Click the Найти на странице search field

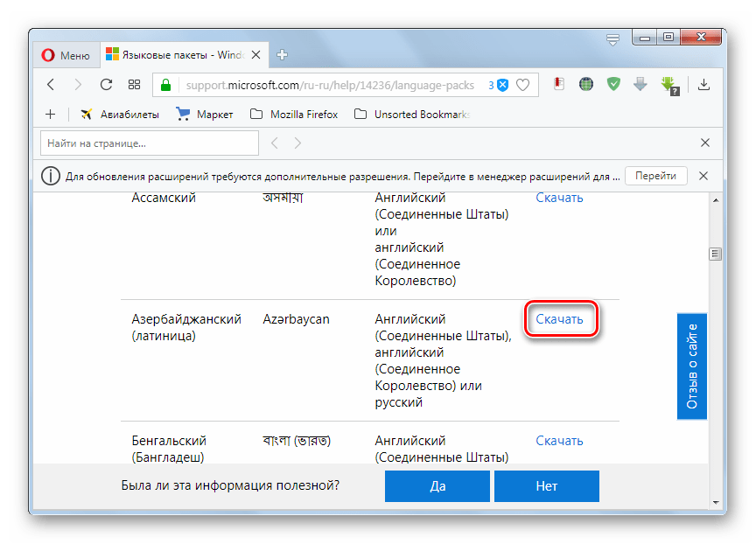[150, 143]
